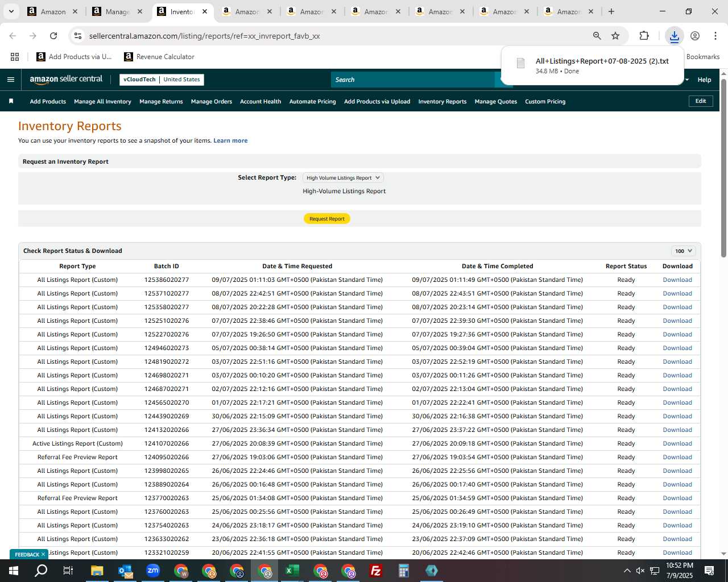Click the site information icon in address bar
Viewport: 728px width, 582px height.
pyautogui.click(x=78, y=36)
